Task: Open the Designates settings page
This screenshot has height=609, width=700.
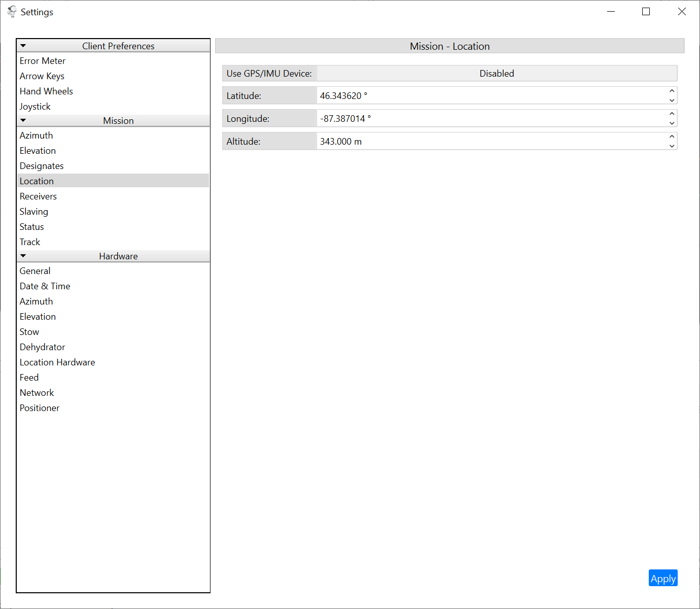Action: click(x=113, y=166)
